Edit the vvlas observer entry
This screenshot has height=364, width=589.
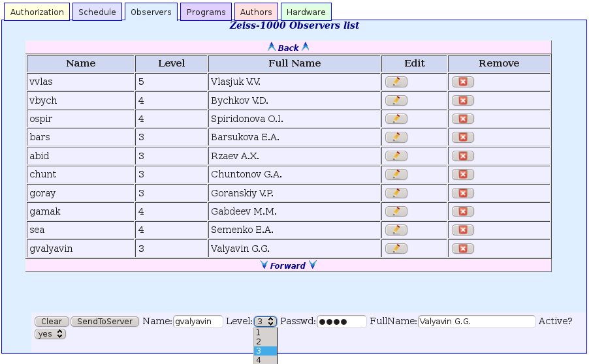click(396, 82)
